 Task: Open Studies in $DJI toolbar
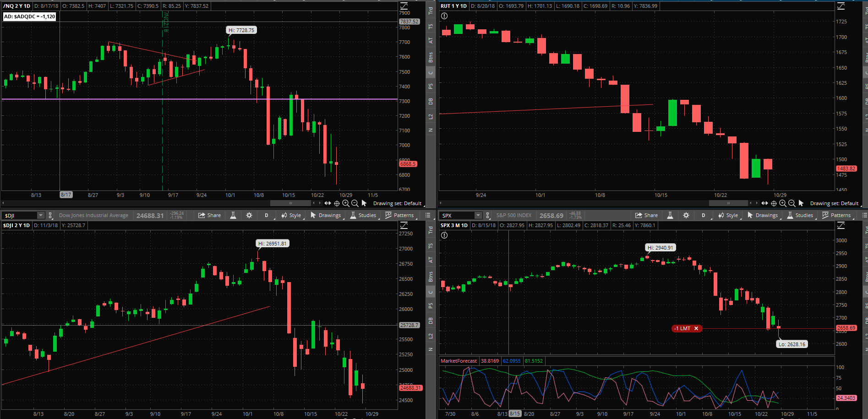coord(363,215)
